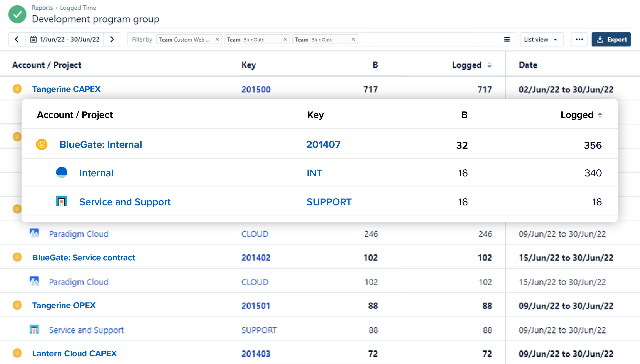This screenshot has height=364, width=640.
Task: Open the Tangerine CAPEX account link
Action: pos(66,89)
